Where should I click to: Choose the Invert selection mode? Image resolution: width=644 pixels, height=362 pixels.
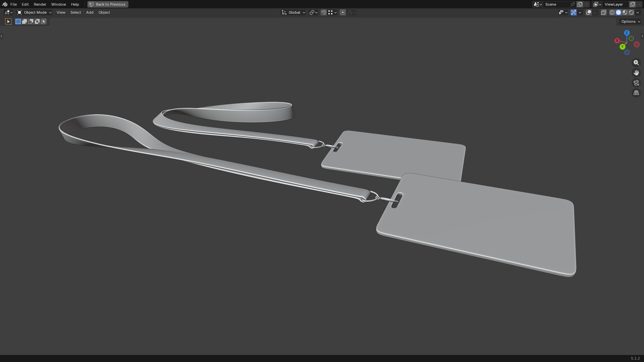(37, 21)
